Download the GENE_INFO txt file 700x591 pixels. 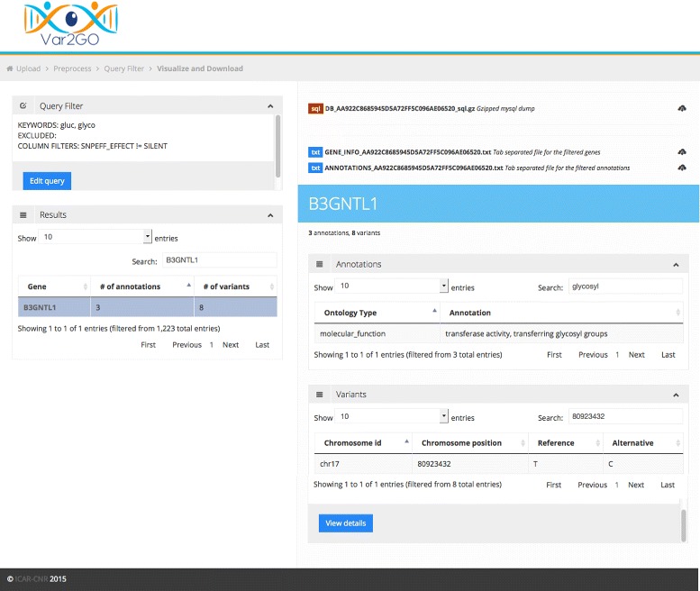(x=682, y=152)
